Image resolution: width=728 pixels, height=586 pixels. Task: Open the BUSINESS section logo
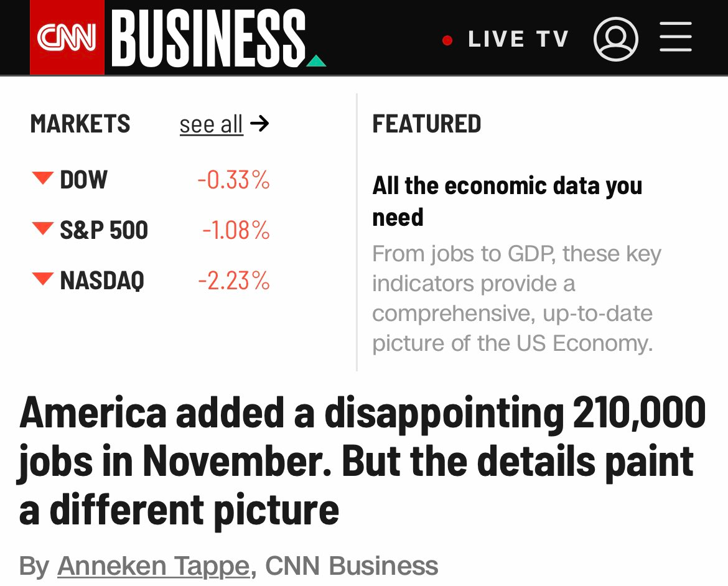pos(209,39)
